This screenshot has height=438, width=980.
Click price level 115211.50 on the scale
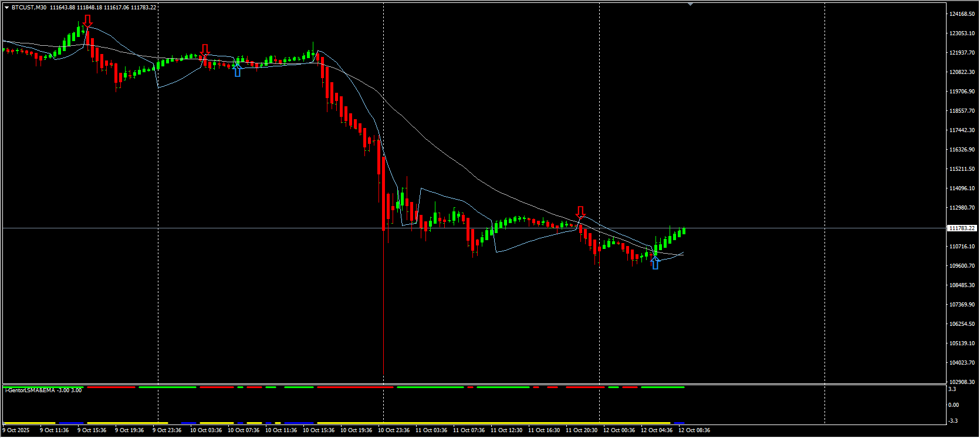(962, 169)
